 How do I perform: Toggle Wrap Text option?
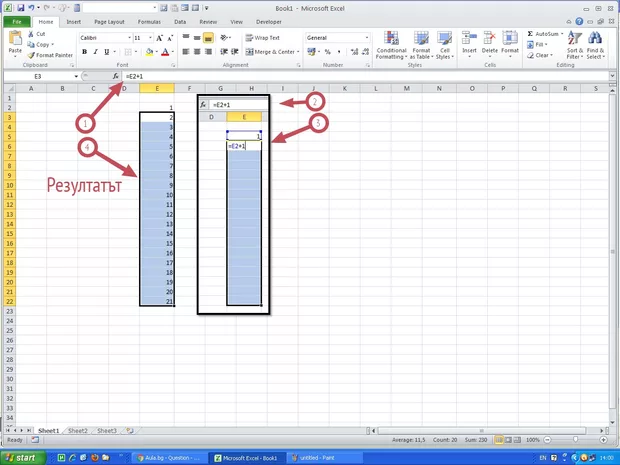pos(263,37)
